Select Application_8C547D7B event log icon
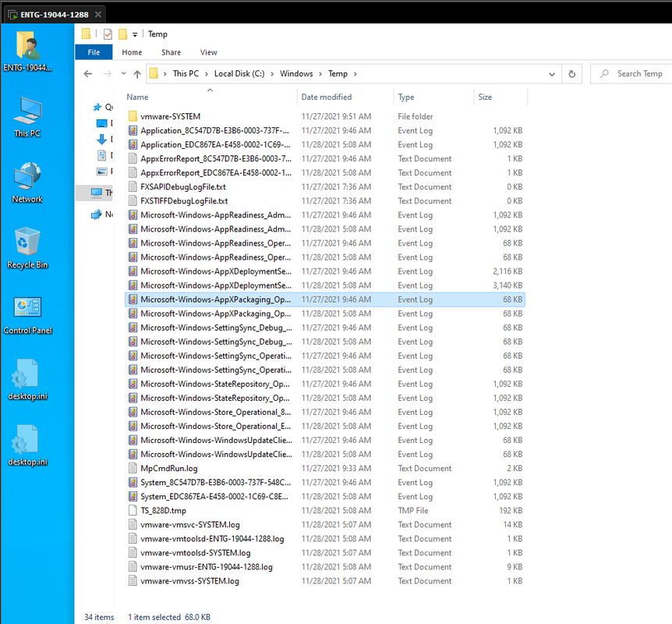 (133, 130)
